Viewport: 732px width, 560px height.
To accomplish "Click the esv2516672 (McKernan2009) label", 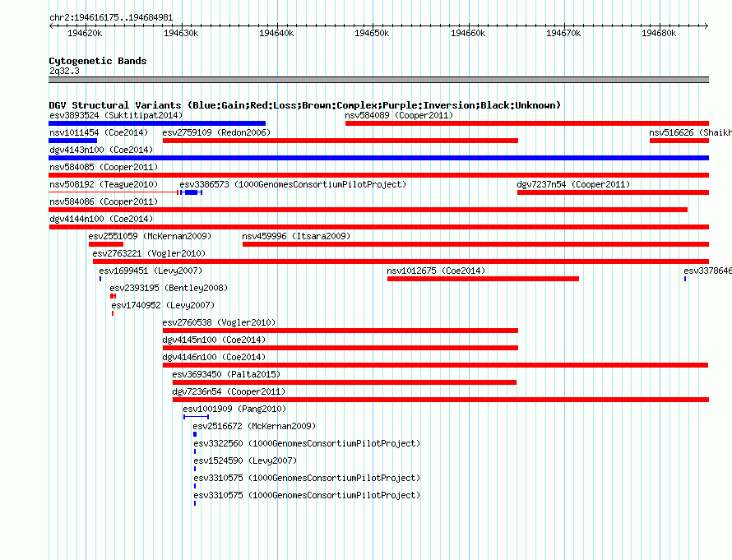I will tap(254, 426).
